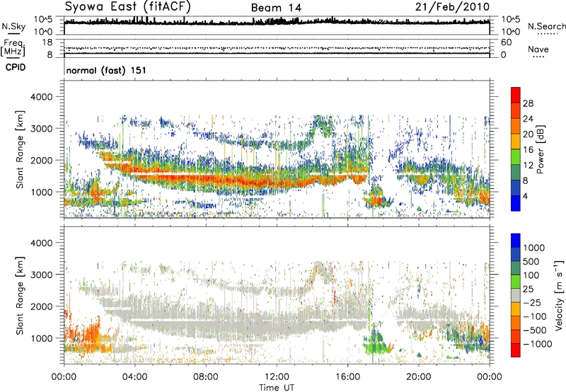Select the "16:00" time axis tick label
Screen dimensions: 566x392
(x=347, y=377)
